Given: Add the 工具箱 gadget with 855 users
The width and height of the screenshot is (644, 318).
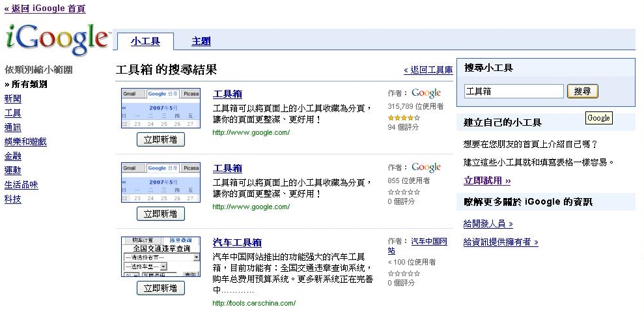Looking at the screenshot, I should (161, 214).
